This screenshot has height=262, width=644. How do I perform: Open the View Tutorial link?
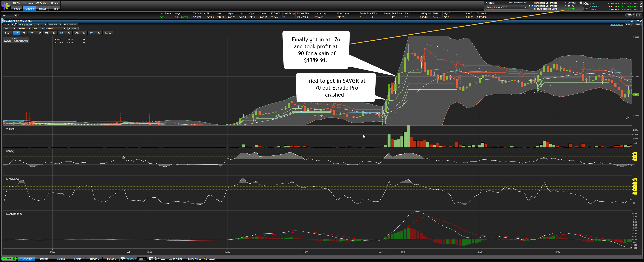coord(616,25)
